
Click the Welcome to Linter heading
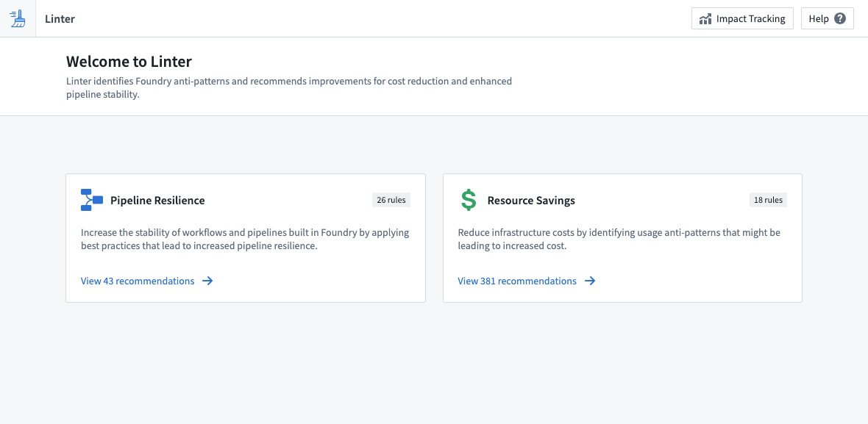[129, 62]
